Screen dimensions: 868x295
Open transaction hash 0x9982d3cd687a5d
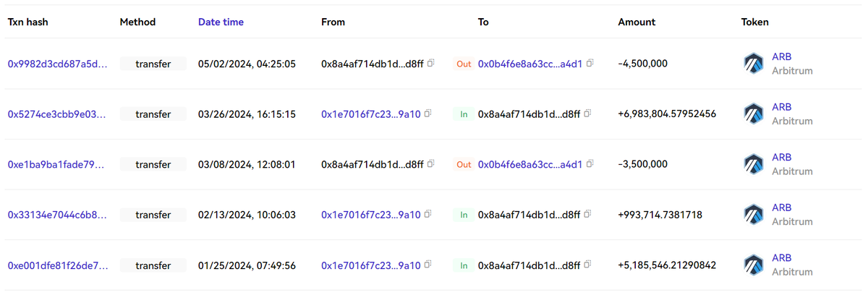pyautogui.click(x=58, y=64)
